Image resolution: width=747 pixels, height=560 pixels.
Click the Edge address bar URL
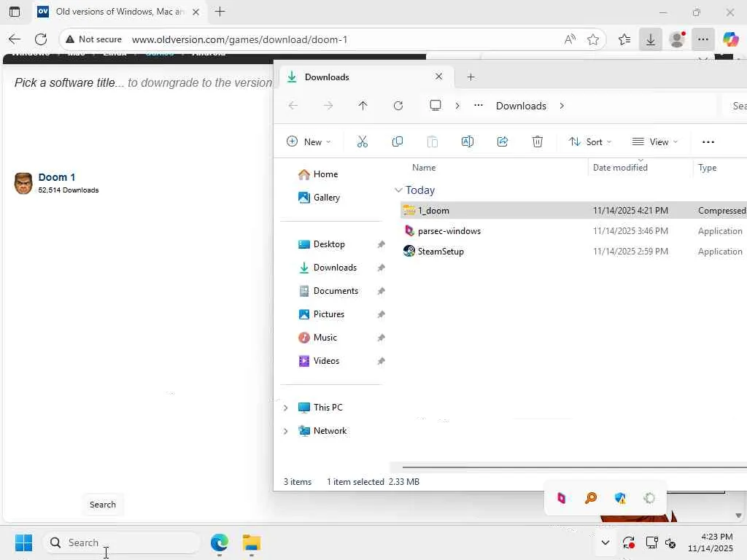click(239, 39)
